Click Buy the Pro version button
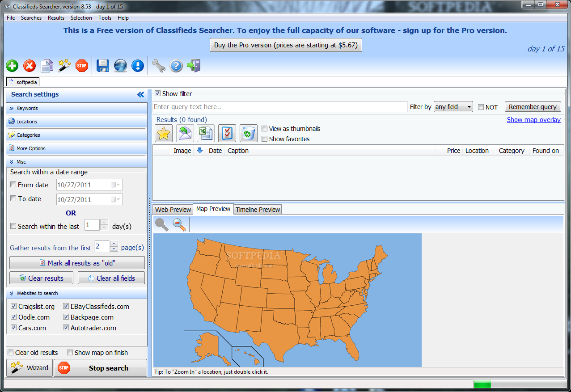The height and width of the screenshot is (392, 571). tap(286, 45)
